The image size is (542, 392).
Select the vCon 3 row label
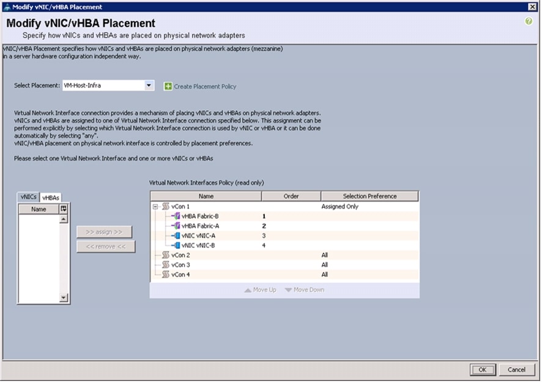coord(180,265)
